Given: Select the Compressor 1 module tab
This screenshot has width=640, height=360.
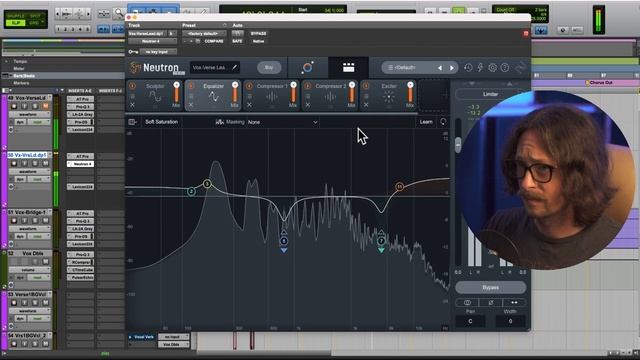Looking at the screenshot, I should tap(271, 95).
